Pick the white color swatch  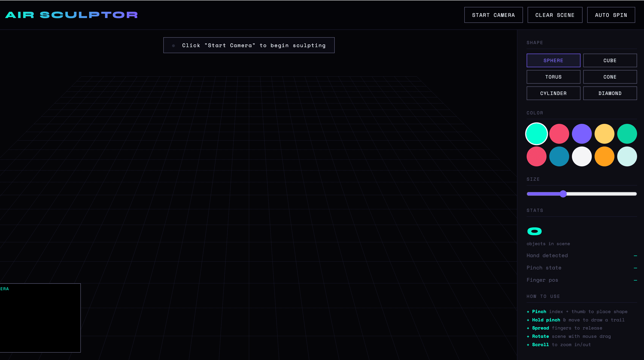(582, 156)
